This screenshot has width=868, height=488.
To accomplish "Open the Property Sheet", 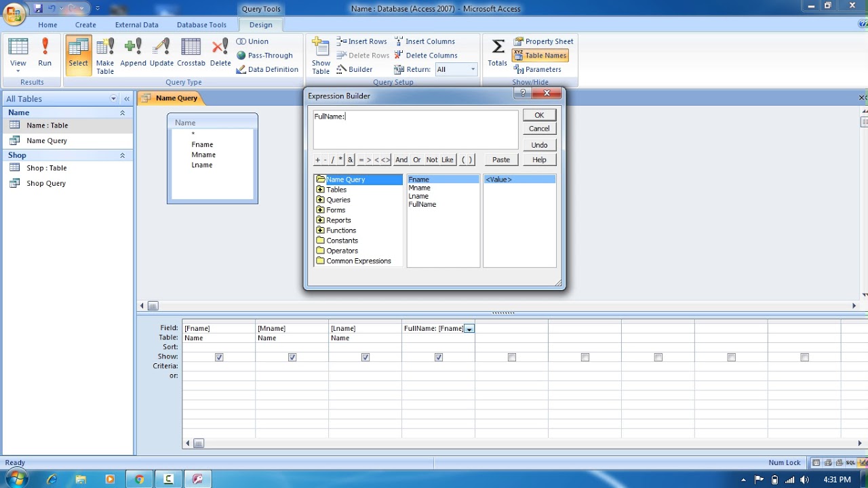I will point(543,41).
